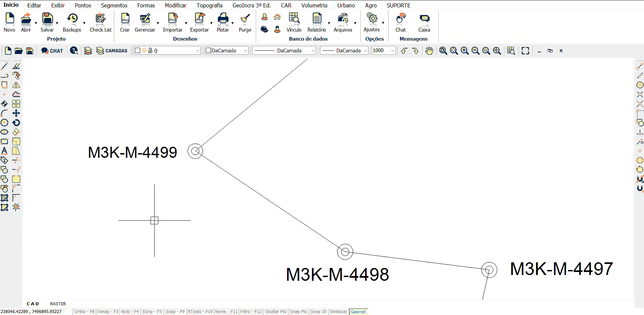
Task: Select the text tool in left toolbar
Action: point(4,151)
